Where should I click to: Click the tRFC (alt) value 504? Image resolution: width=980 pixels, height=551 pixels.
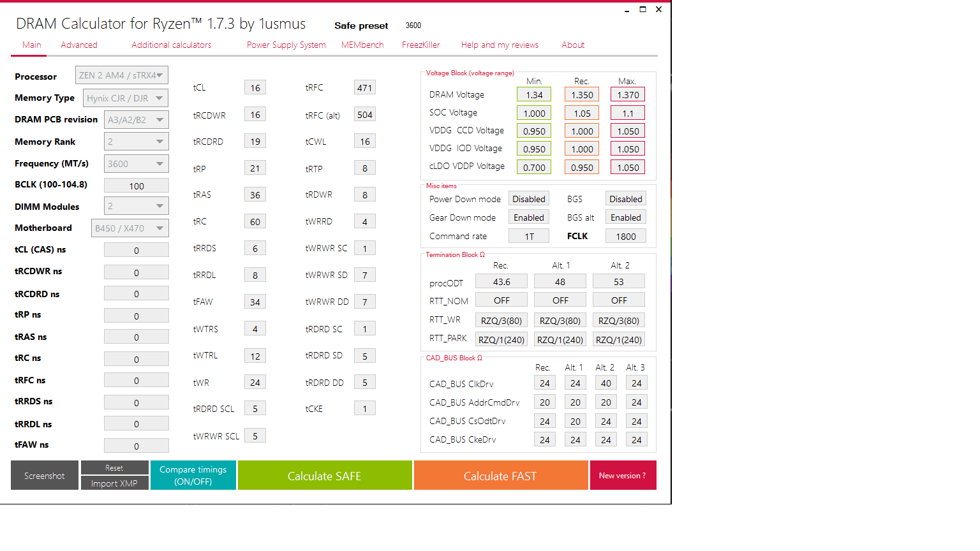[x=365, y=114]
